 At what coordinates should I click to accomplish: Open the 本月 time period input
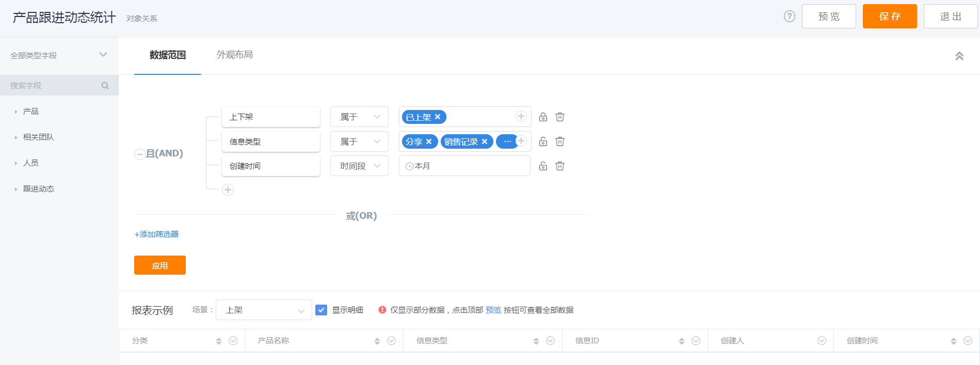pyautogui.click(x=464, y=166)
